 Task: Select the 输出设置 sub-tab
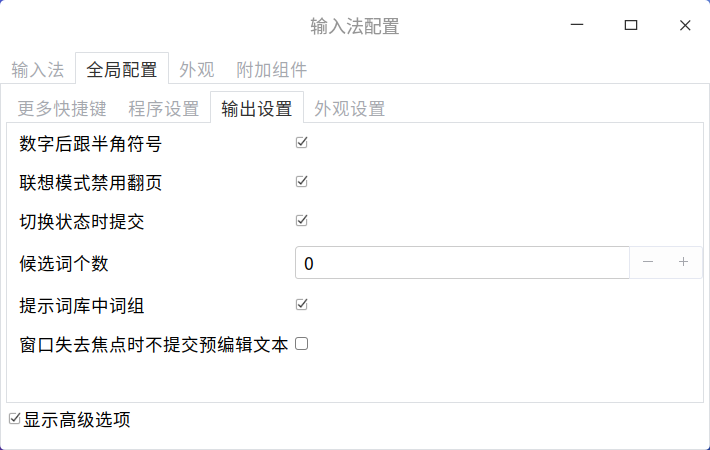[257, 108]
